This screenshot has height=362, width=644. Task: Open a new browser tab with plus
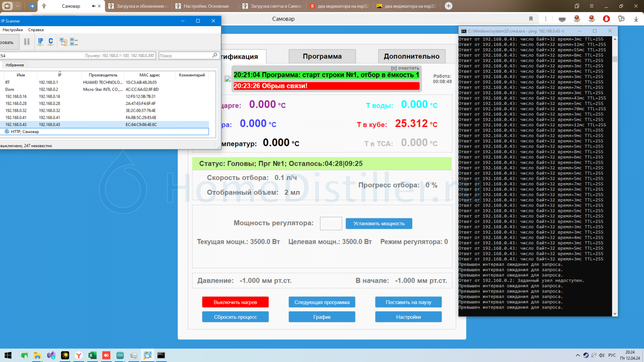[x=448, y=6]
